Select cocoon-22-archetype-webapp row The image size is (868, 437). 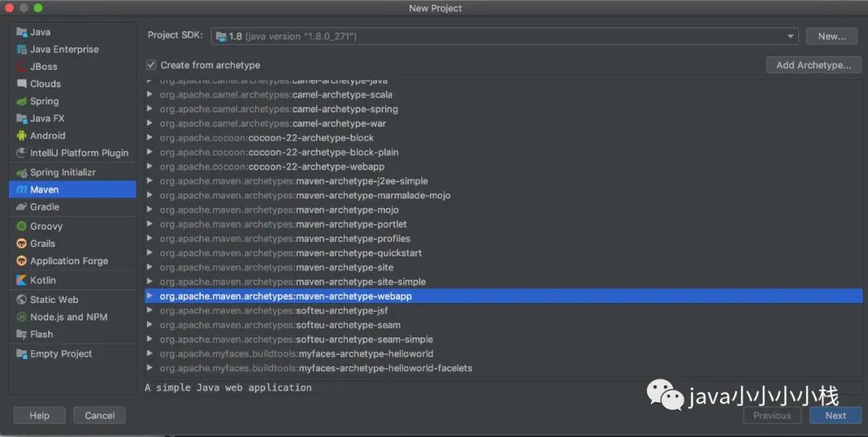(504, 166)
